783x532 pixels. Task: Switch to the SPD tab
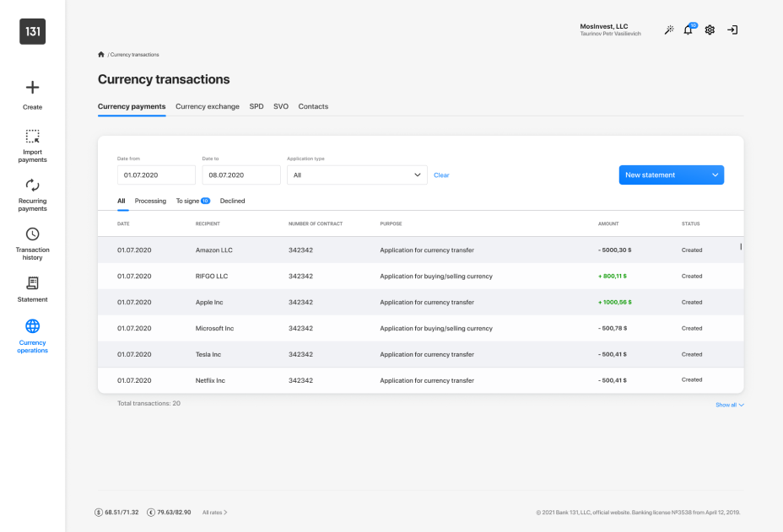click(x=256, y=106)
